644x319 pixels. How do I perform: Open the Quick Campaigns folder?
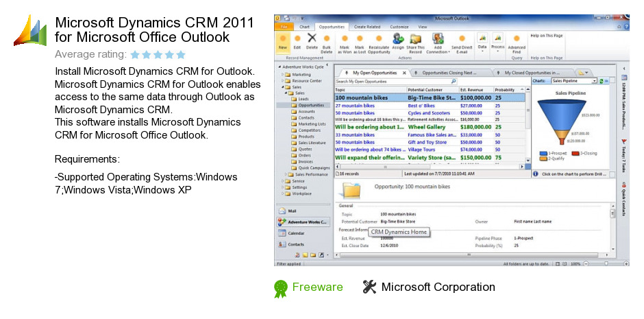[310, 167]
